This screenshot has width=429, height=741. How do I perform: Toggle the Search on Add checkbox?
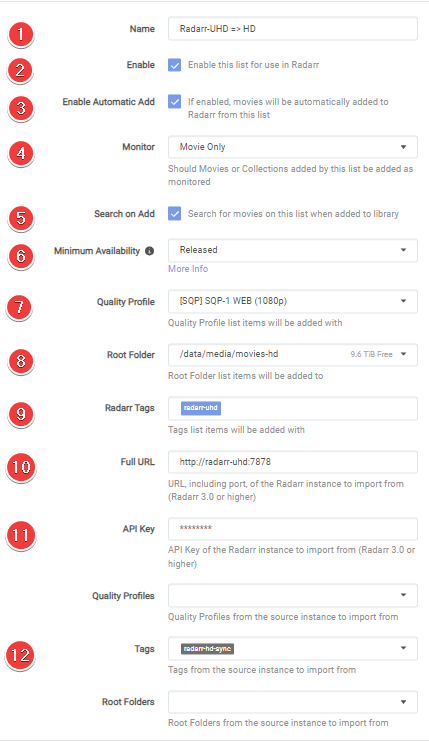tap(174, 214)
